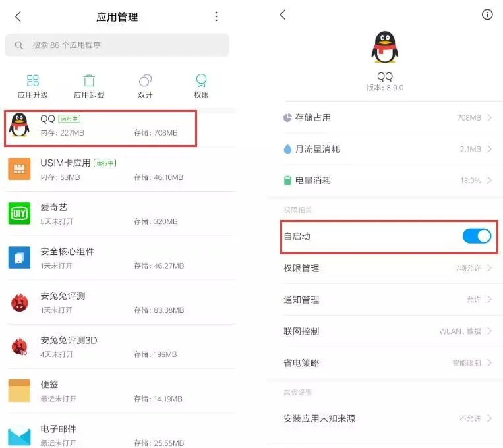Tap 爱奇艺 存储: 320MB value
Screen dimensions: 503x448
156,221
